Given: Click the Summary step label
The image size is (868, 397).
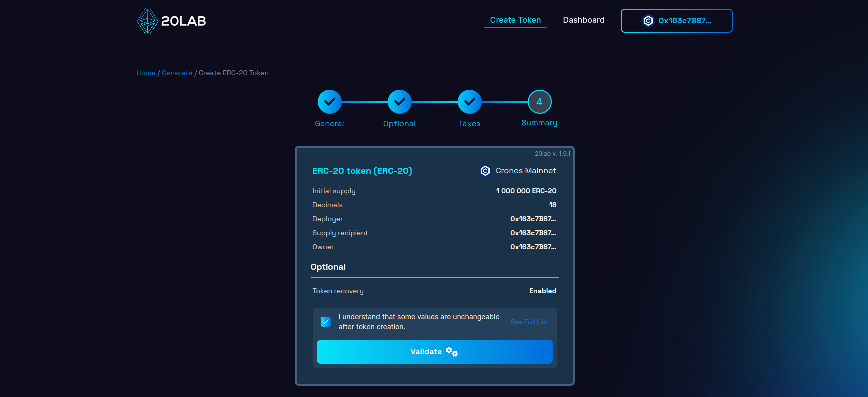Looking at the screenshot, I should point(539,123).
